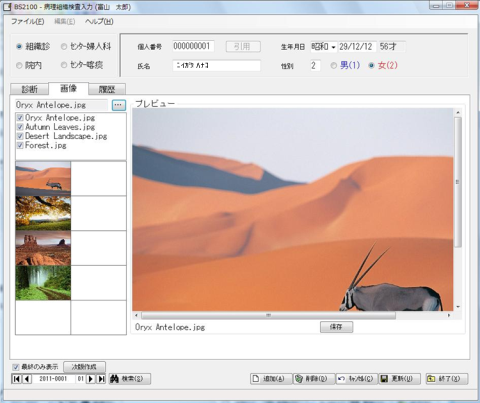
Task: Click the 個人番号 input field 000000001
Action: (193, 46)
